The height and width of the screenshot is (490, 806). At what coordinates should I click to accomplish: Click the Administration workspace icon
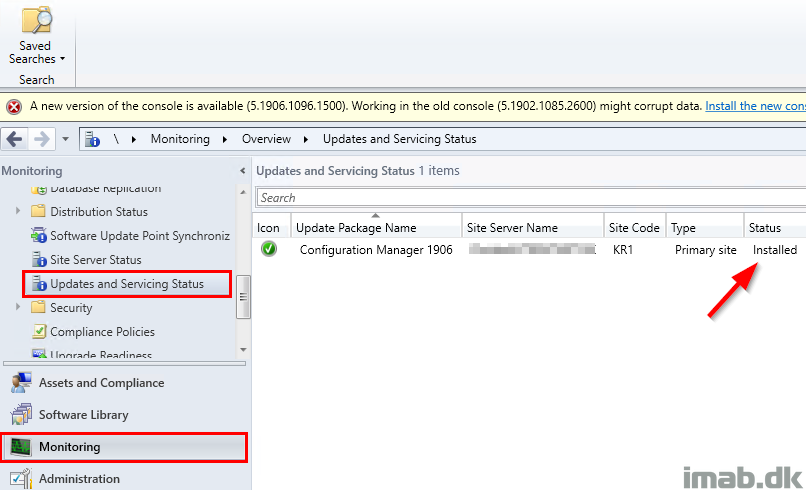(21, 479)
